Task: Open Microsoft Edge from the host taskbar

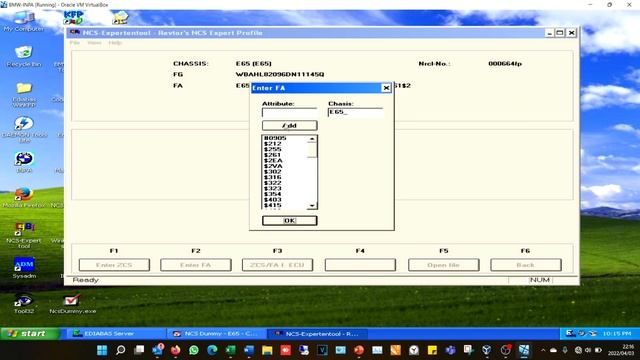Action: (x=212, y=350)
